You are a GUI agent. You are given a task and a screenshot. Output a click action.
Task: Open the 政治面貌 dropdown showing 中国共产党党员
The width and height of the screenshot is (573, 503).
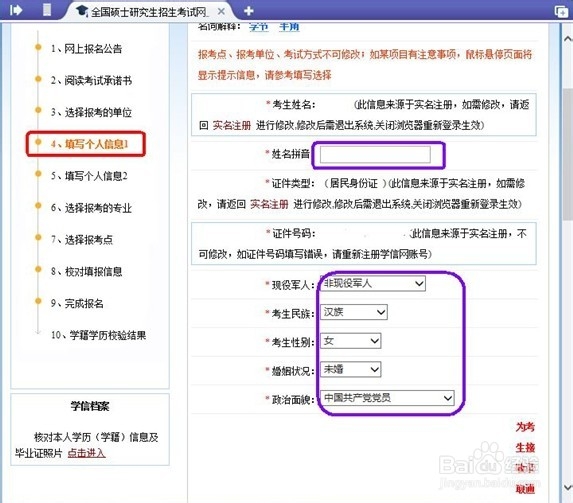387,398
